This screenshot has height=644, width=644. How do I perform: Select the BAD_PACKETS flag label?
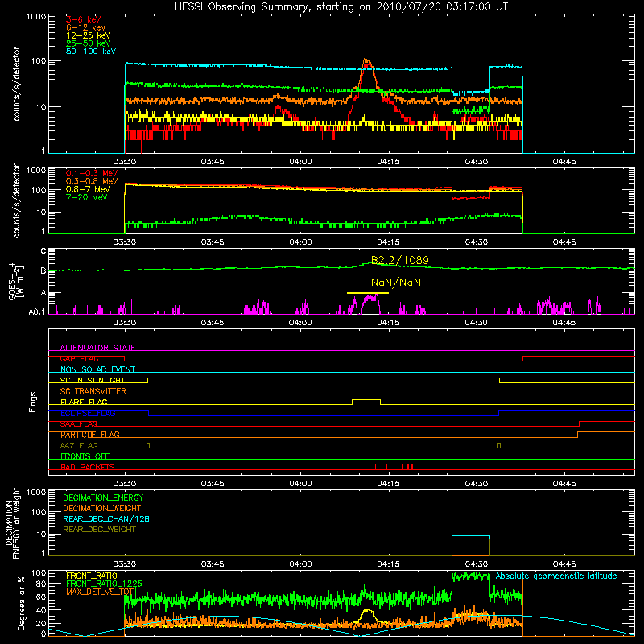pyautogui.click(x=88, y=467)
